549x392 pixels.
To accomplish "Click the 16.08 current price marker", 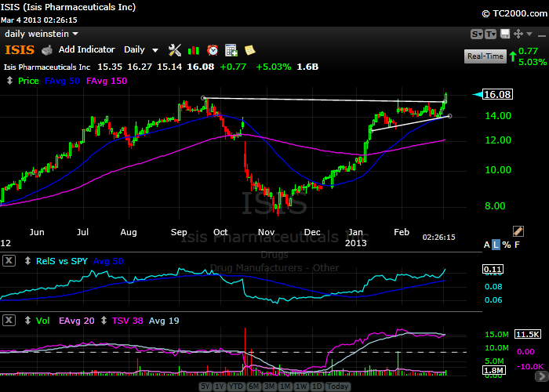I will 497,94.
